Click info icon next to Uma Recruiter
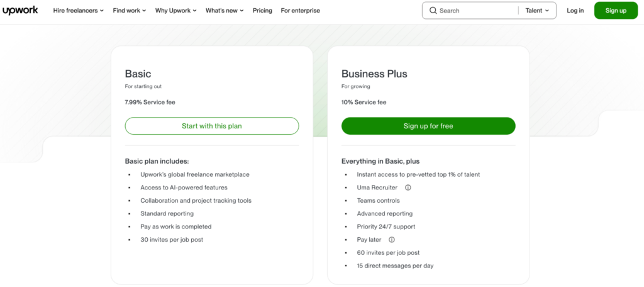The width and height of the screenshot is (644, 287). point(408,188)
